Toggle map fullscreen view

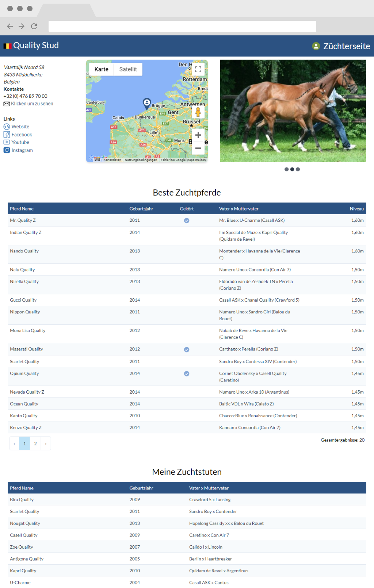[x=198, y=69]
